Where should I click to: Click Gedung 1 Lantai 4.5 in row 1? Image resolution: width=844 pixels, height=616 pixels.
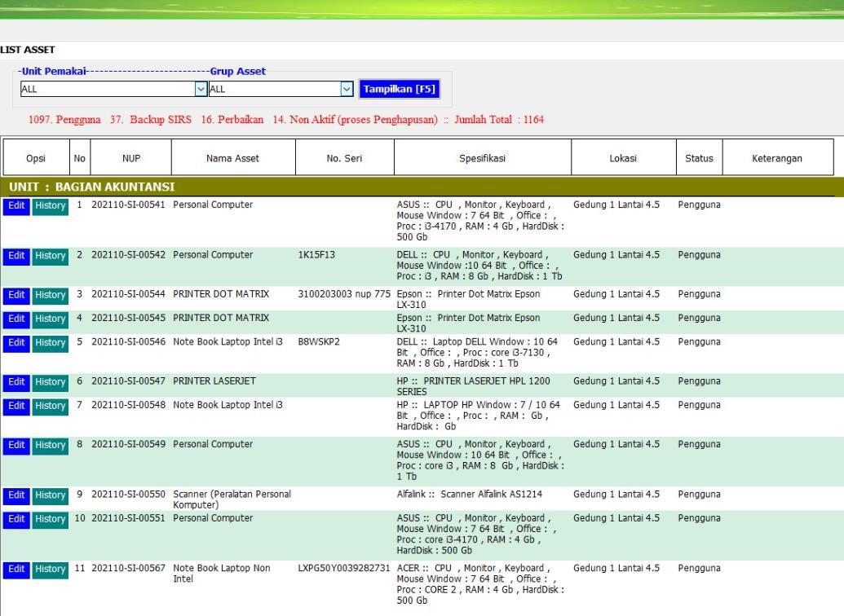(x=616, y=205)
